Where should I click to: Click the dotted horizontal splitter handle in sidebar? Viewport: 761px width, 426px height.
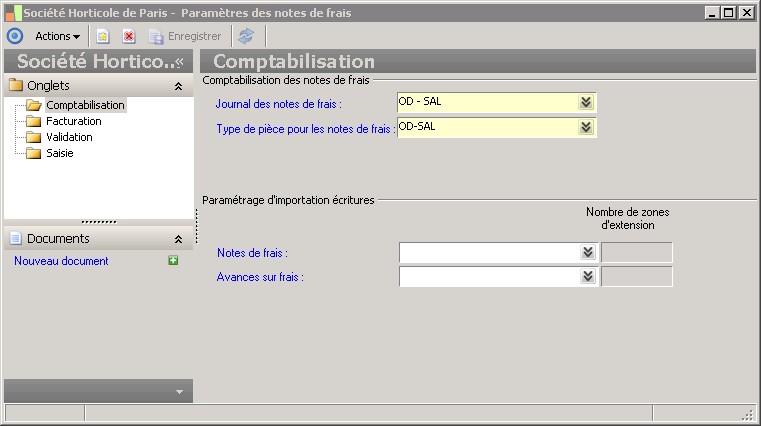click(x=99, y=222)
